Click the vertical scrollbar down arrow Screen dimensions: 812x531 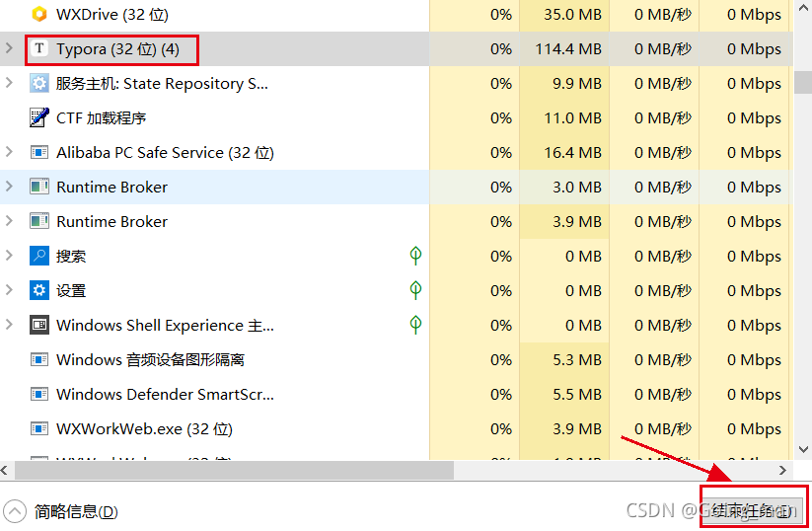tap(803, 450)
